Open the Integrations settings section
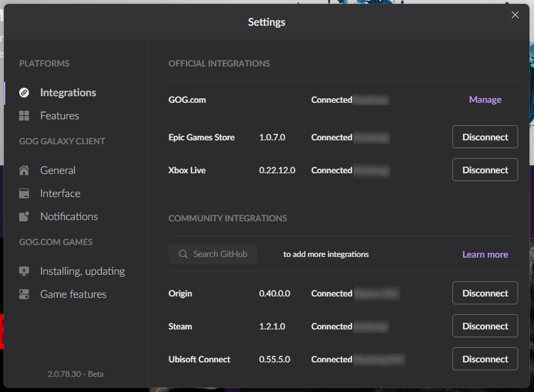 point(68,93)
